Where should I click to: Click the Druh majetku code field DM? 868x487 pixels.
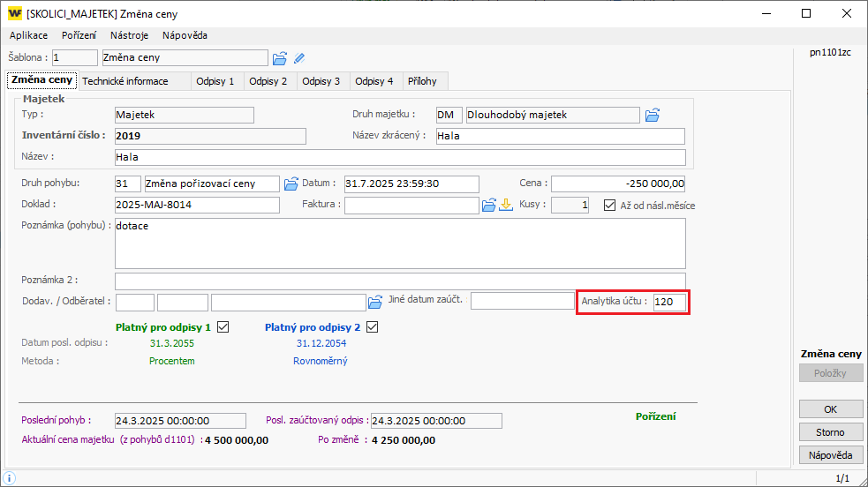click(x=449, y=115)
